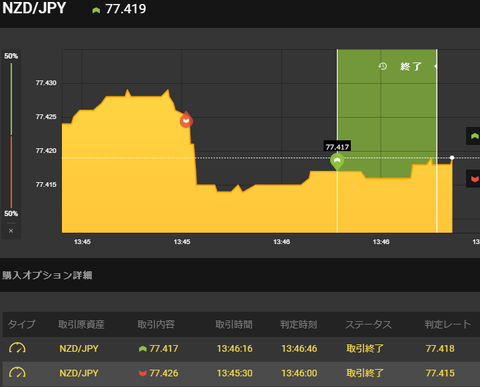Click the 終了 label in the green zone

coord(411,66)
